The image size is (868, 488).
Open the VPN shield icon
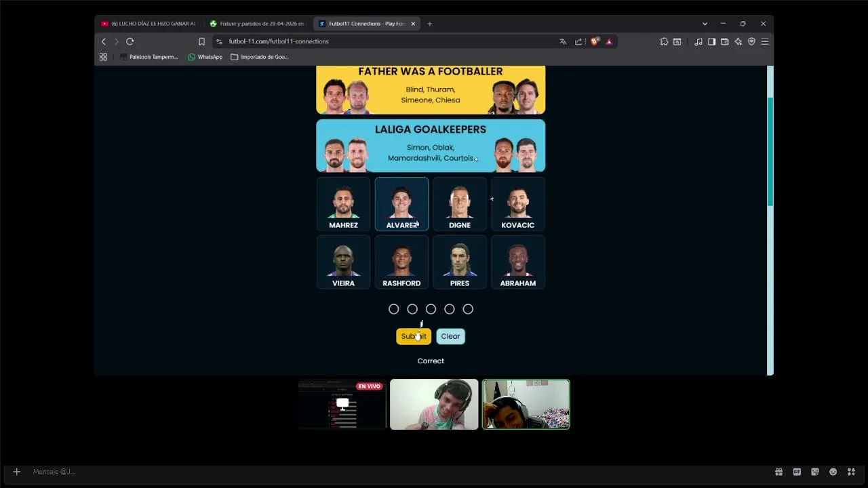click(751, 41)
